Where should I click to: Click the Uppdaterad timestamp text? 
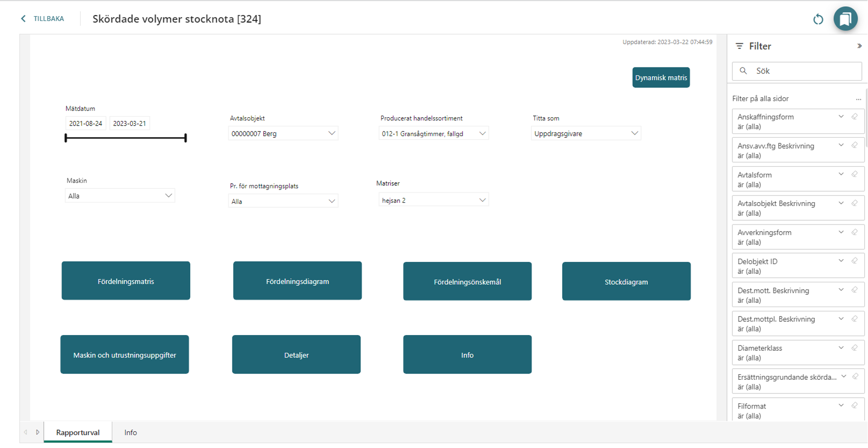click(667, 42)
